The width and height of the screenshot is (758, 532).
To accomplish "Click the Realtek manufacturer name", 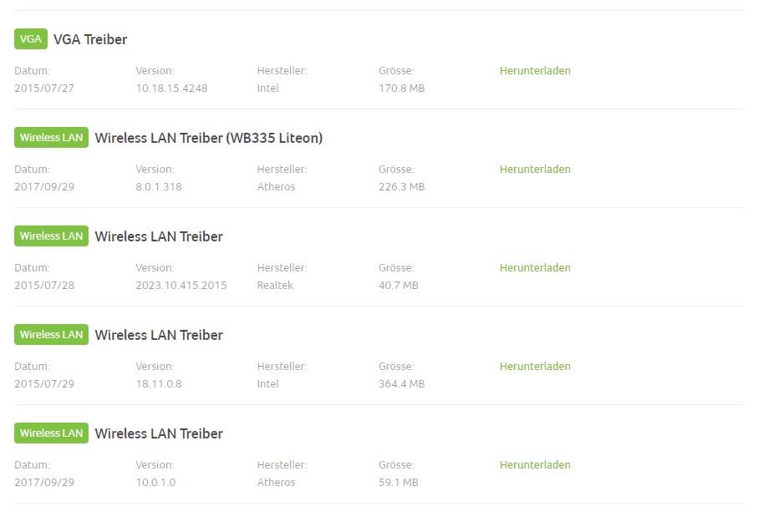I will [275, 285].
